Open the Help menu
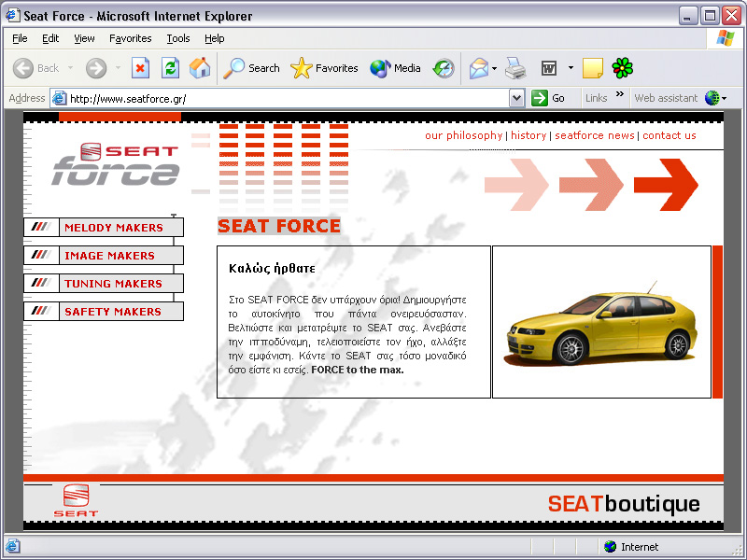This screenshot has height=560, width=747. click(215, 38)
